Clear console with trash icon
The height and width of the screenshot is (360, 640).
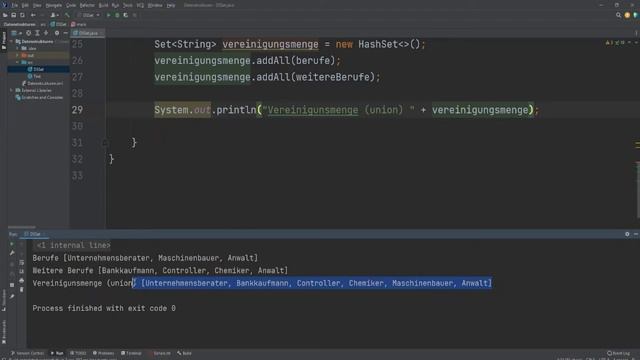[22, 289]
